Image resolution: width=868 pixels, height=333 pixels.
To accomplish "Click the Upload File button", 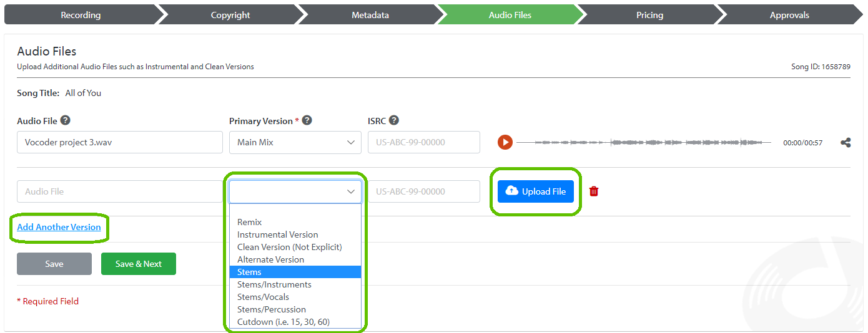I will [536, 191].
